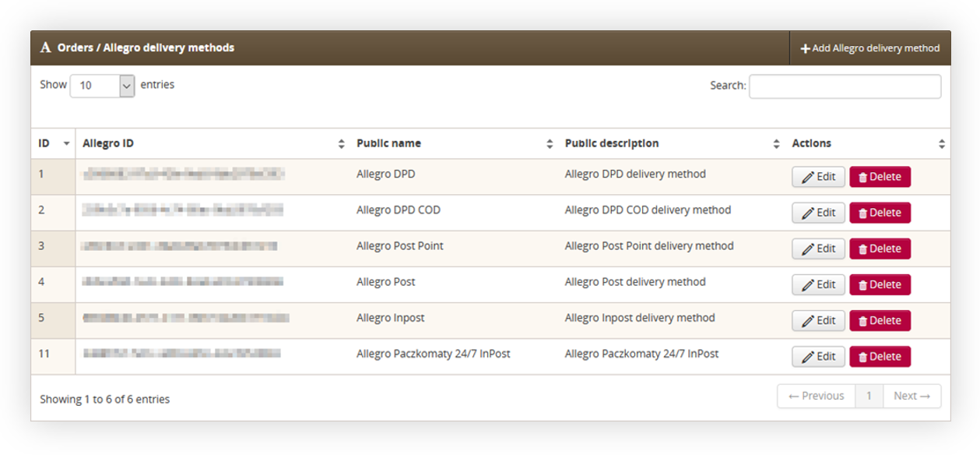
Task: Sort by Public description column arrows
Action: tap(776, 144)
